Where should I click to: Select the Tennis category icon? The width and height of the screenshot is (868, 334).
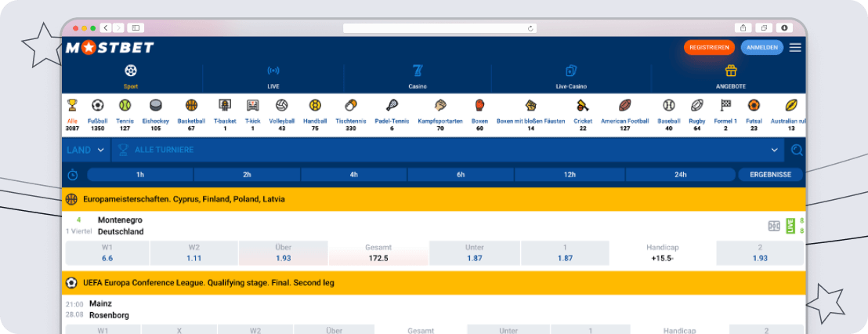coord(125,105)
